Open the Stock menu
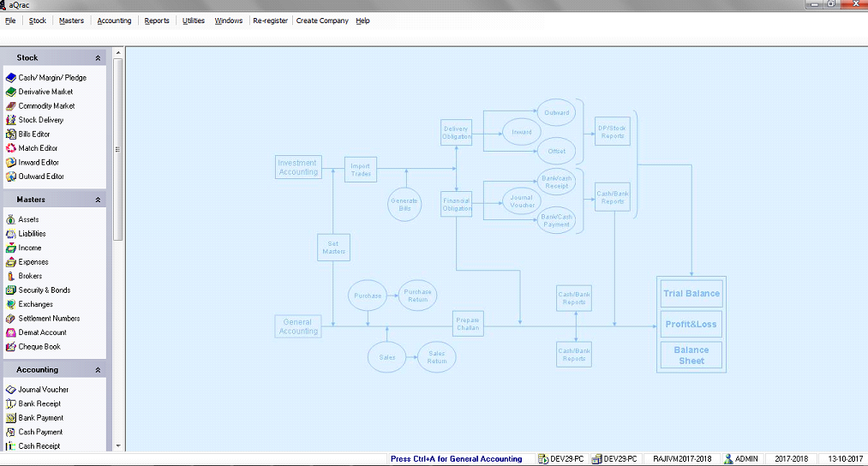Image resolution: width=868 pixels, height=466 pixels. pos(38,21)
